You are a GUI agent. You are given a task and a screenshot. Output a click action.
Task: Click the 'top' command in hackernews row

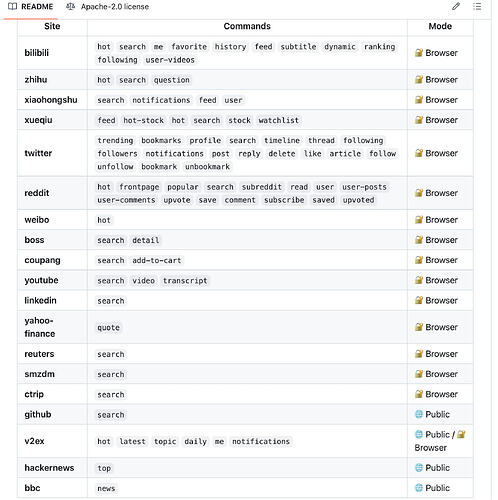pyautogui.click(x=104, y=468)
